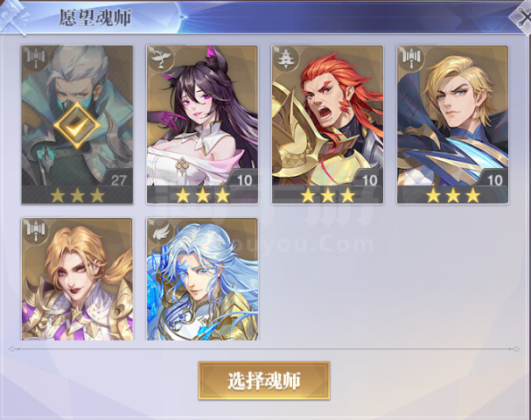
Task: Click bird class icon on cat-eared heroine card
Action: [161, 58]
